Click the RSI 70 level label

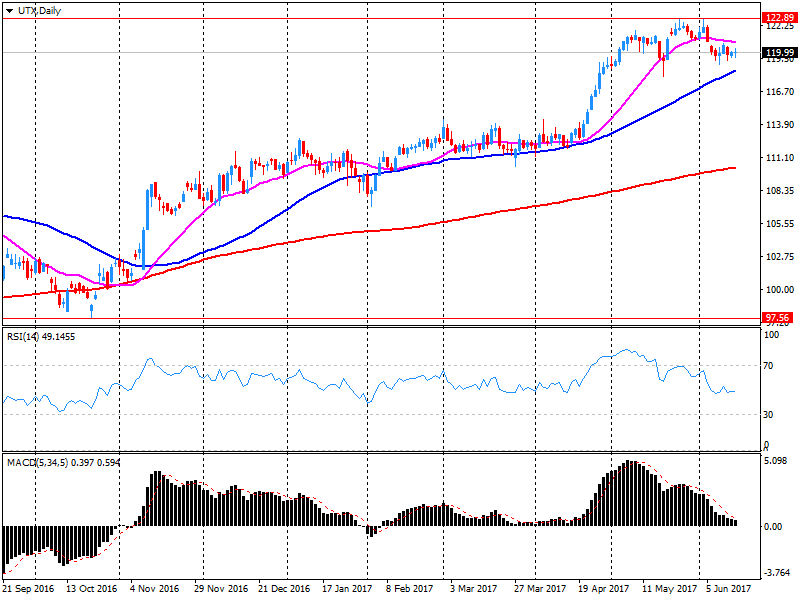(x=768, y=366)
